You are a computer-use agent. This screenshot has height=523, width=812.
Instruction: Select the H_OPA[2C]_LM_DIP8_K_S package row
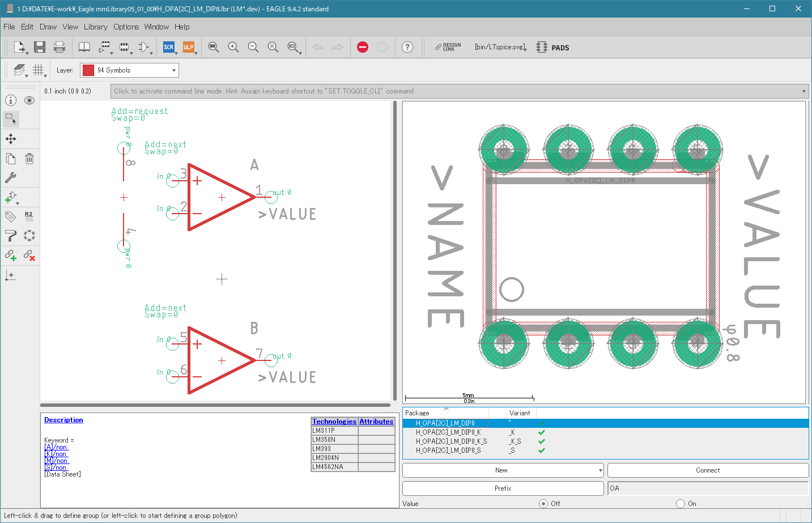point(451,441)
